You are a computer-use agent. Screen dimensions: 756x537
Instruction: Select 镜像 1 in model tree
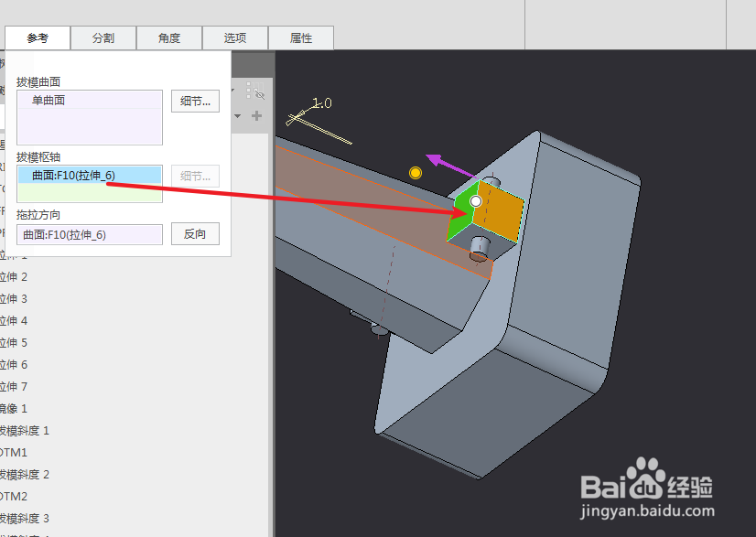click(x=14, y=409)
